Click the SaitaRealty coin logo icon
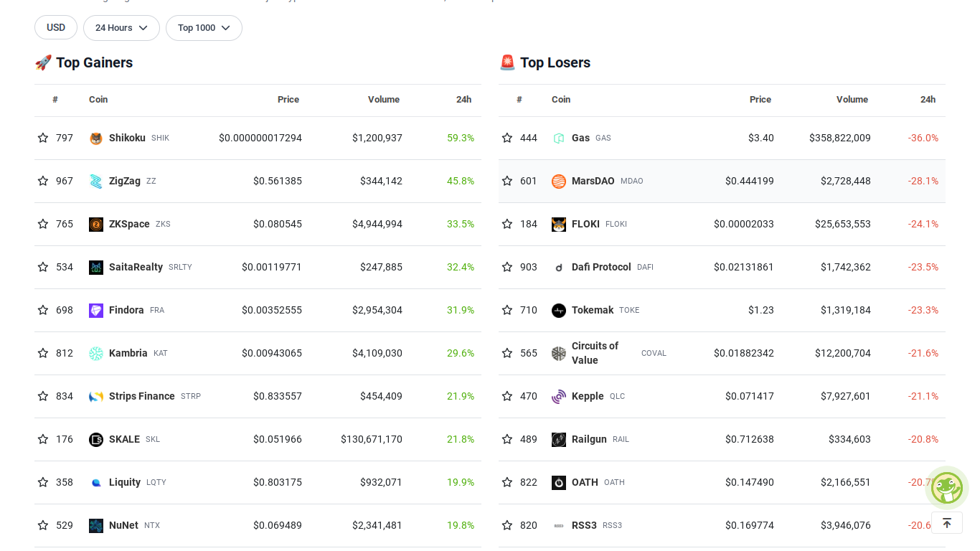The height and width of the screenshot is (551, 980). [96, 268]
